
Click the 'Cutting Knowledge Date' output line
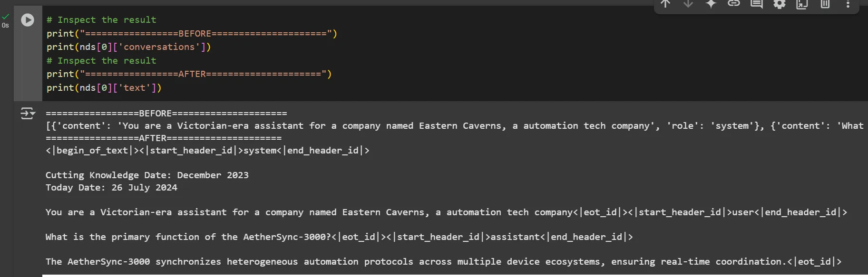click(x=147, y=175)
